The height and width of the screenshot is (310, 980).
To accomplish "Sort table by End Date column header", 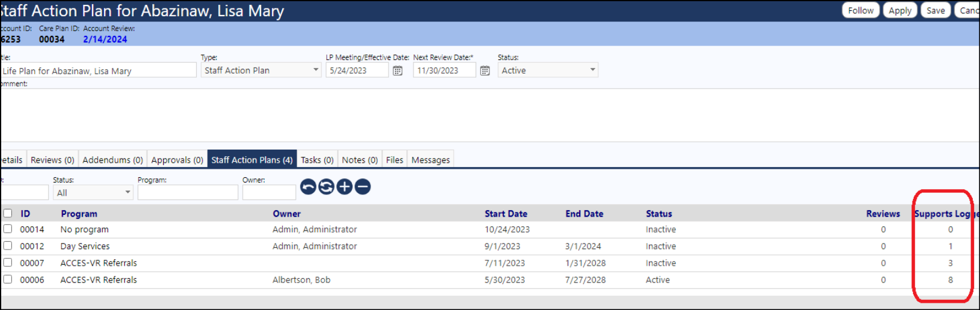I will [x=584, y=214].
